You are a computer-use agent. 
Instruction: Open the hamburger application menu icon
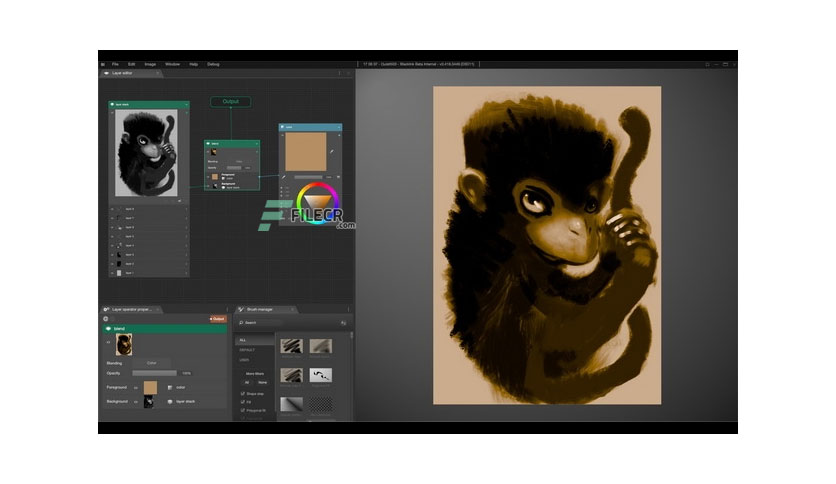(102, 64)
